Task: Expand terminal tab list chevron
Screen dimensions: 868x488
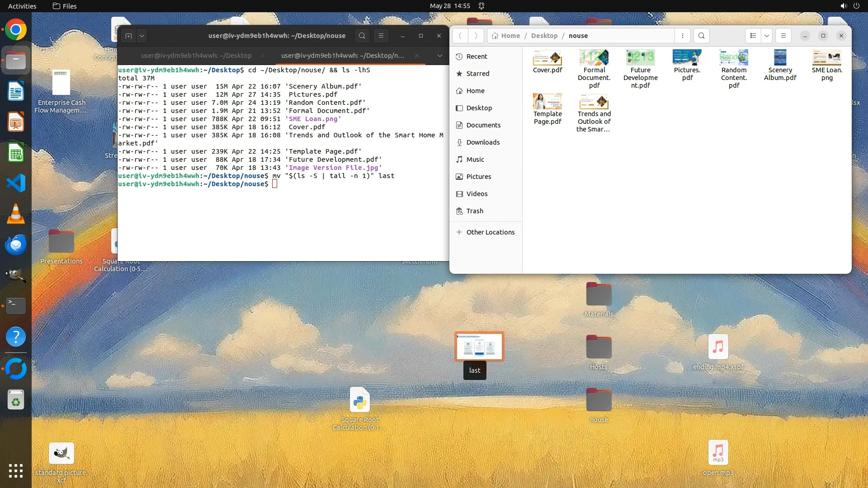Action: click(439, 56)
